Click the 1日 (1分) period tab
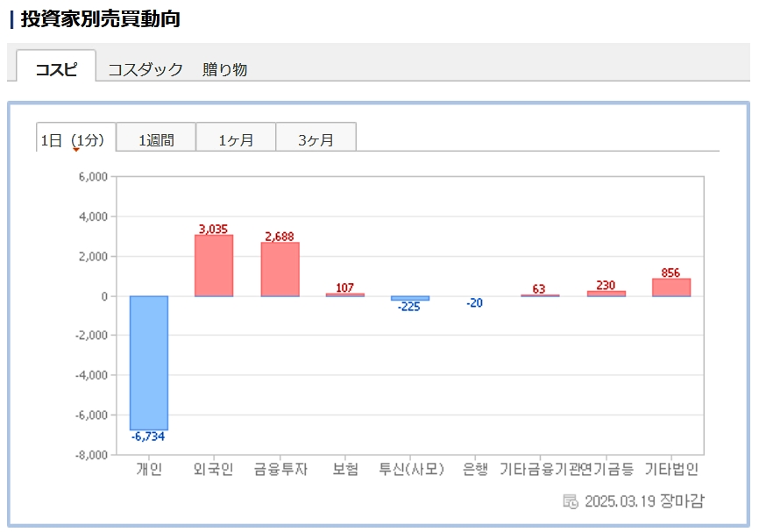The image size is (759, 532). (75, 139)
